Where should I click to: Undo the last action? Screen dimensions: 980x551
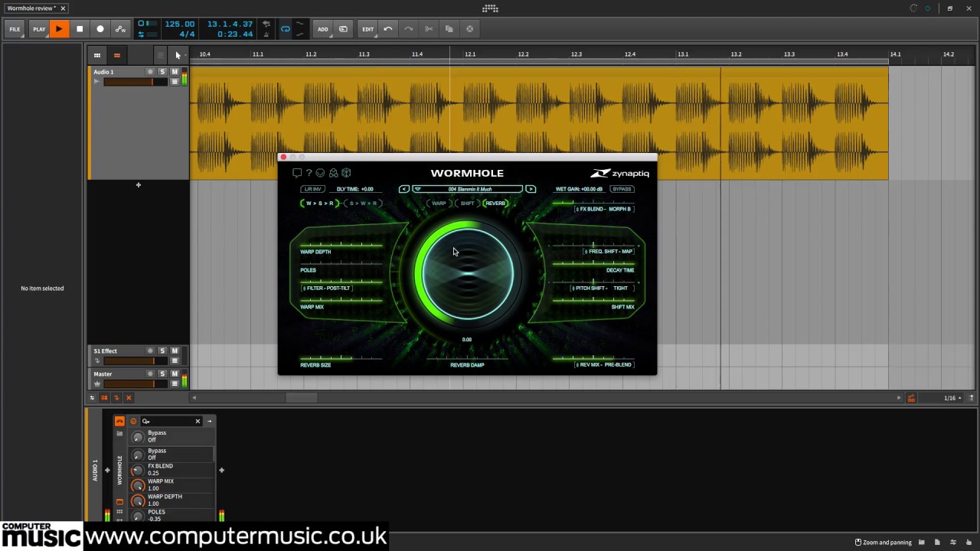pyautogui.click(x=388, y=29)
